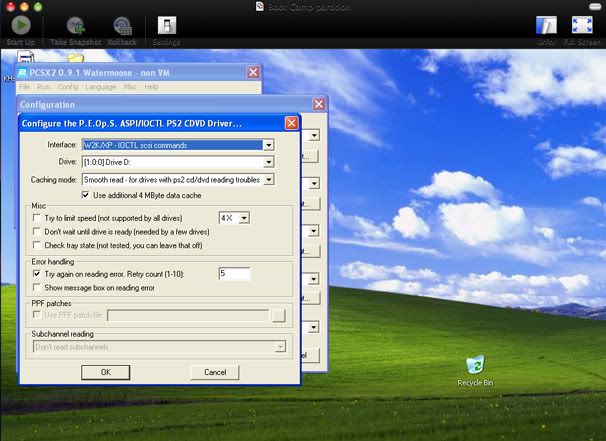Enable Show message box on reading error
Viewport: 606px width, 441px height.
37,288
